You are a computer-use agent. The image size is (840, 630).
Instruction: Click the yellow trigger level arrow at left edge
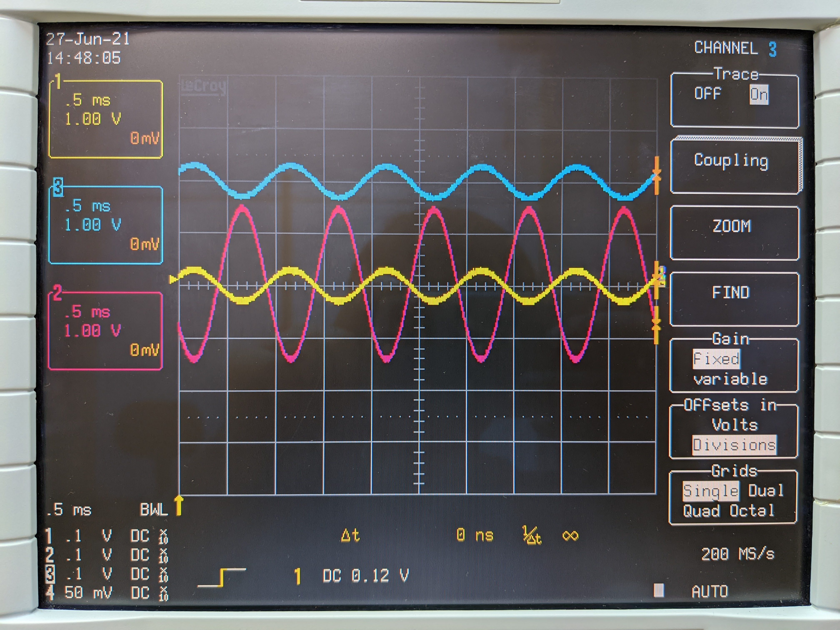[x=173, y=280]
